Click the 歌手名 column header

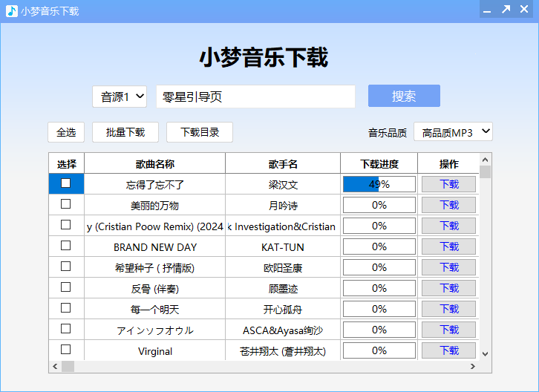tap(283, 164)
